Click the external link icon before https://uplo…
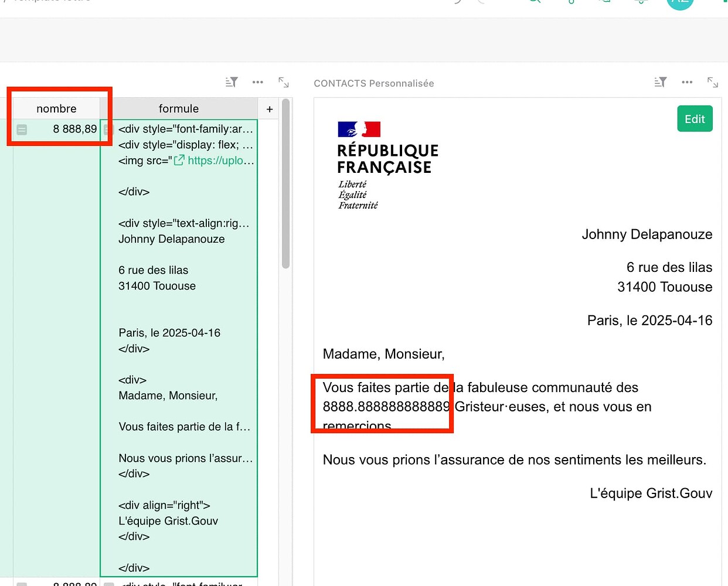 coord(179,160)
